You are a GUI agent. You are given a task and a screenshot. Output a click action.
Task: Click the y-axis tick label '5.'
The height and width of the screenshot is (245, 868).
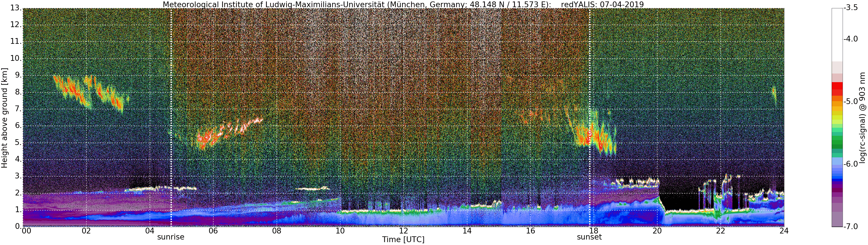(x=18, y=142)
